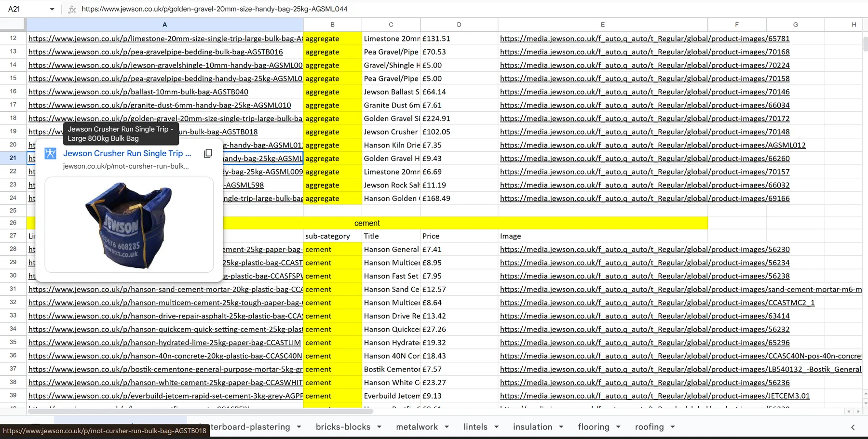Select the £27.26 price cell
Screen dimensions: 868x439
459,330
